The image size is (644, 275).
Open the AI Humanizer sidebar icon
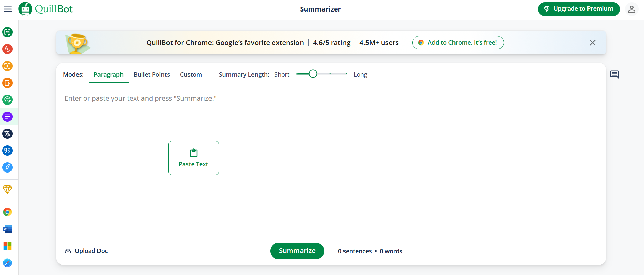pos(7,100)
